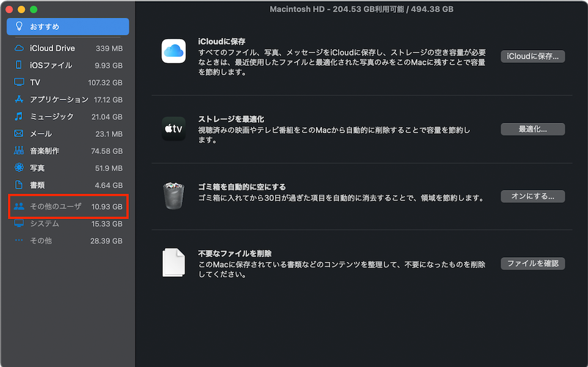Close the storage management window
Viewport: 588px width, 367px height.
pyautogui.click(x=9, y=9)
